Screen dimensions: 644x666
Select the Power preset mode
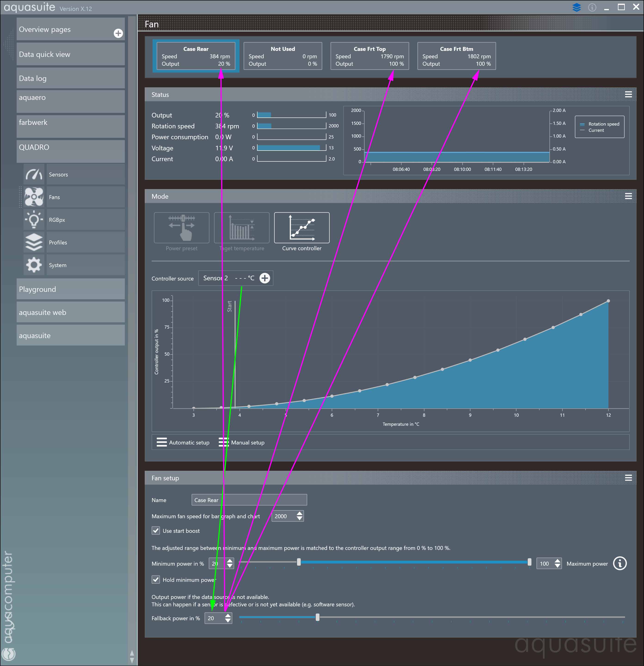pos(181,228)
